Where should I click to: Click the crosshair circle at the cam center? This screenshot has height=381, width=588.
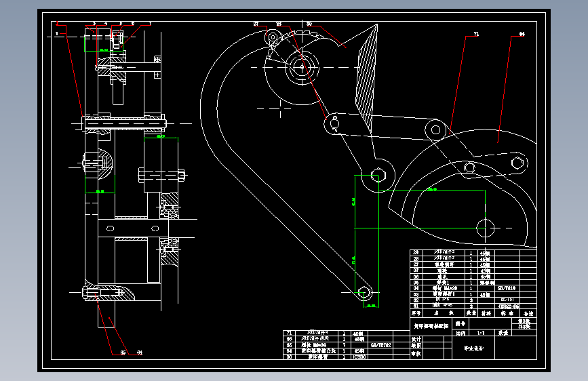click(x=485, y=228)
